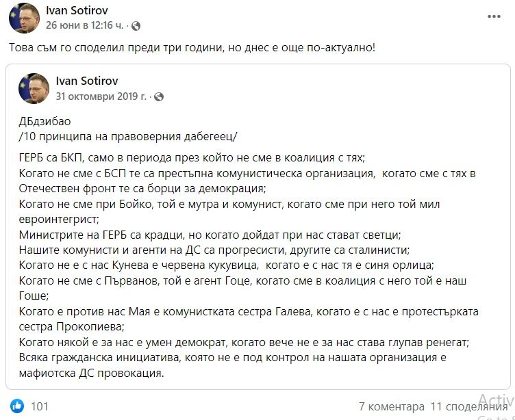Click the public globe icon beside '26 юни'

click(x=136, y=26)
